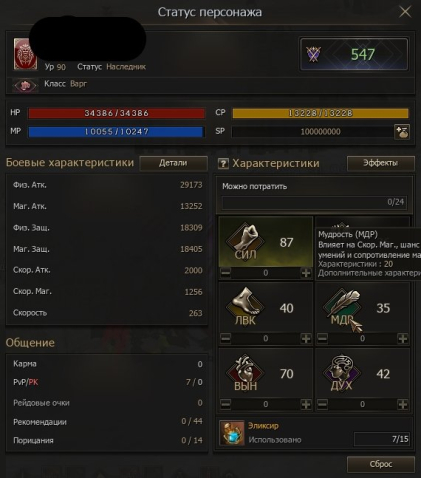Click the СИЛ strength fist icon

(246, 241)
